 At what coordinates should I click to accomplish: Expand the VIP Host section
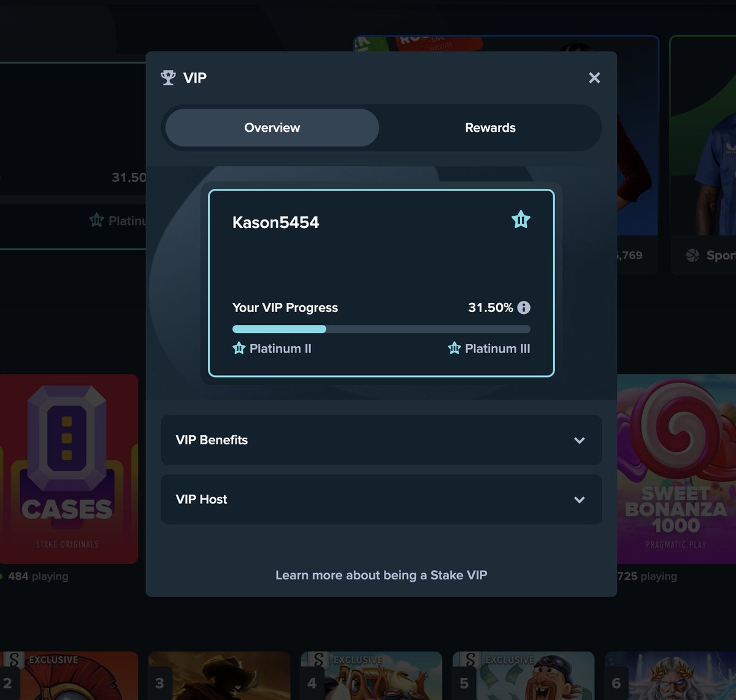(x=381, y=500)
